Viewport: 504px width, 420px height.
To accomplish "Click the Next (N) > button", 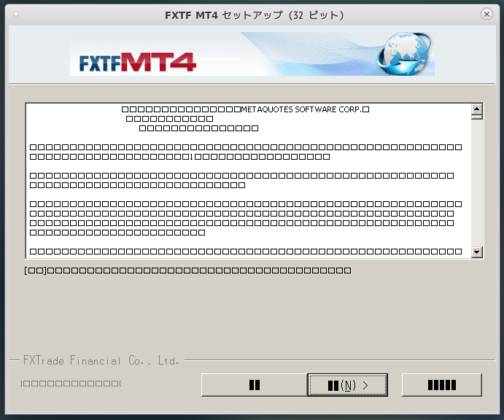I will [x=347, y=385].
